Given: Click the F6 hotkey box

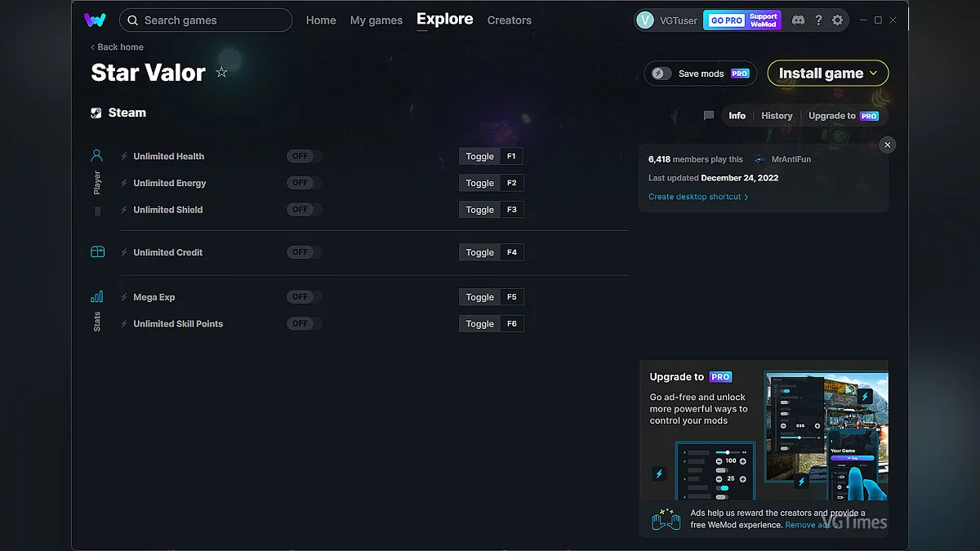Looking at the screenshot, I should (x=512, y=324).
